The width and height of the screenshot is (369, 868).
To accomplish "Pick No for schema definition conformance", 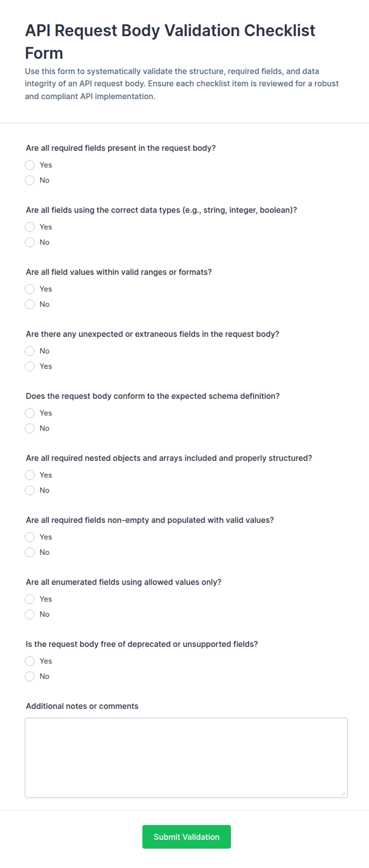I will pyautogui.click(x=30, y=428).
